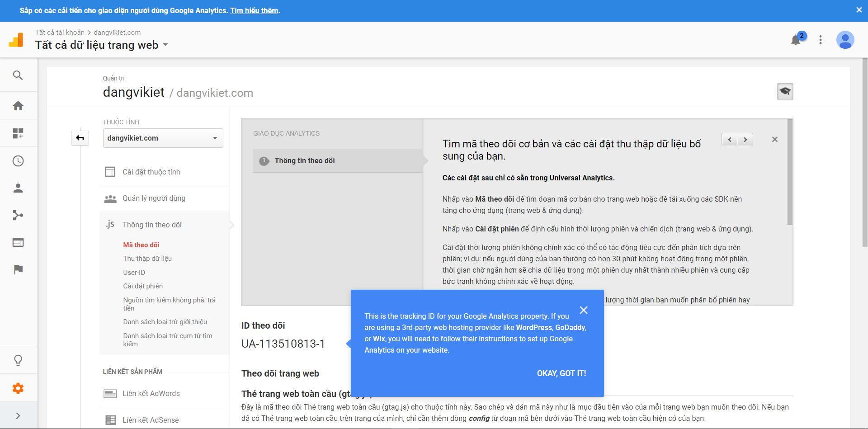Open Danh sách loại trừ giới thiệu
868x429 pixels.
point(165,321)
